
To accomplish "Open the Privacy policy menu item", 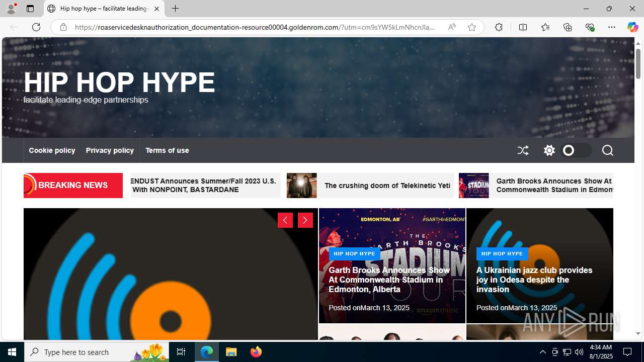I will 110,150.
